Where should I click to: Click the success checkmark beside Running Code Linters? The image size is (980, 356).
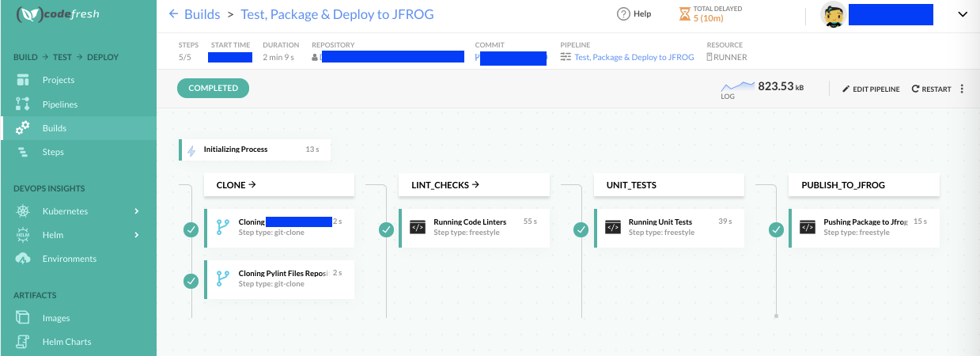point(386,229)
